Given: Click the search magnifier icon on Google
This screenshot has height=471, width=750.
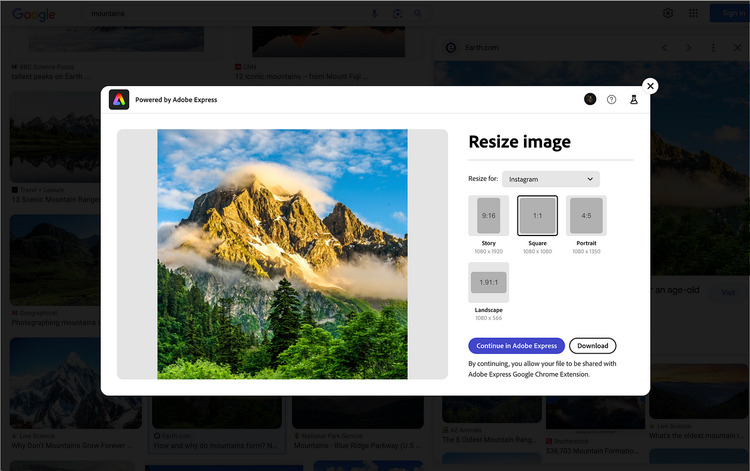Looking at the screenshot, I should [418, 13].
